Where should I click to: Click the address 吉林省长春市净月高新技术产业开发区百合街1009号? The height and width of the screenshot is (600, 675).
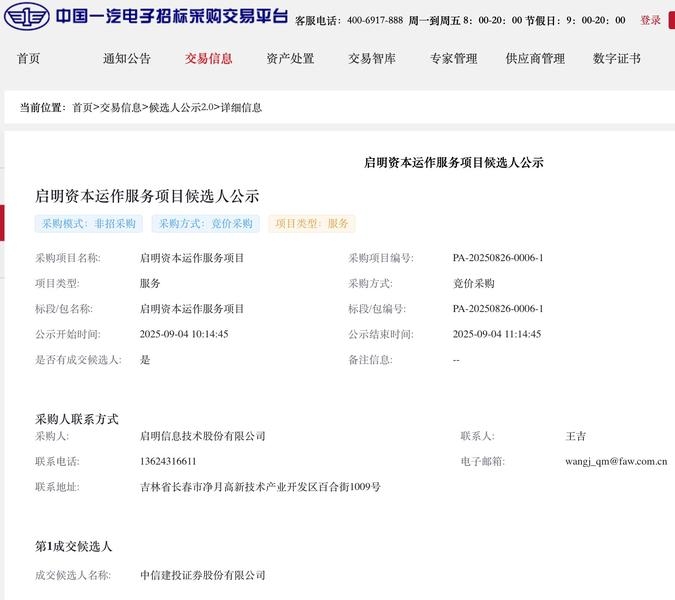(260, 487)
